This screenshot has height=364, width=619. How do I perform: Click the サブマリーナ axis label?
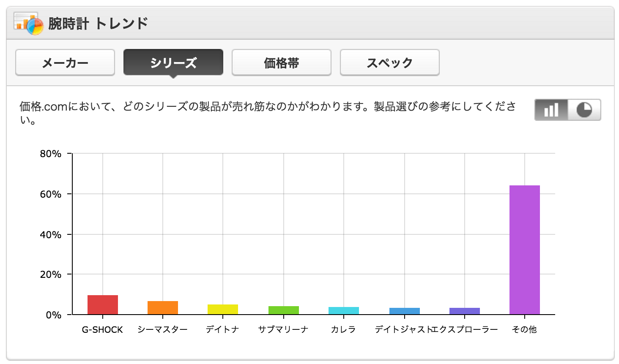coord(283,329)
